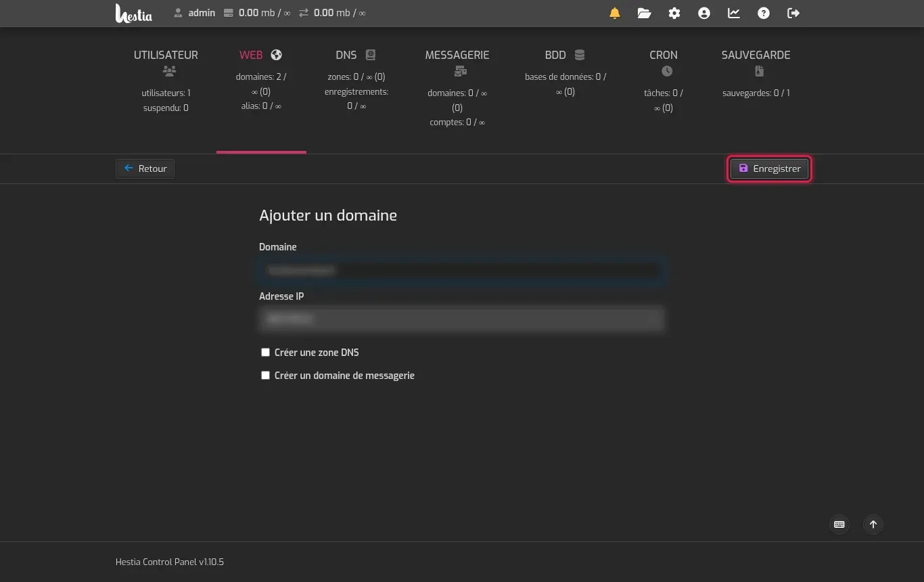924x582 pixels.
Task: Open the user account profile icon
Action: tap(704, 13)
